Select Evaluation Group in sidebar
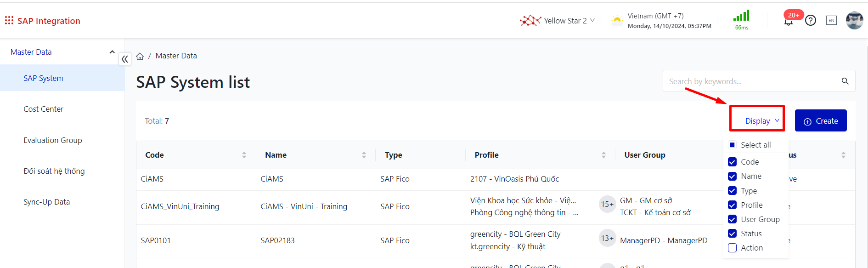The image size is (868, 268). pyautogui.click(x=53, y=140)
